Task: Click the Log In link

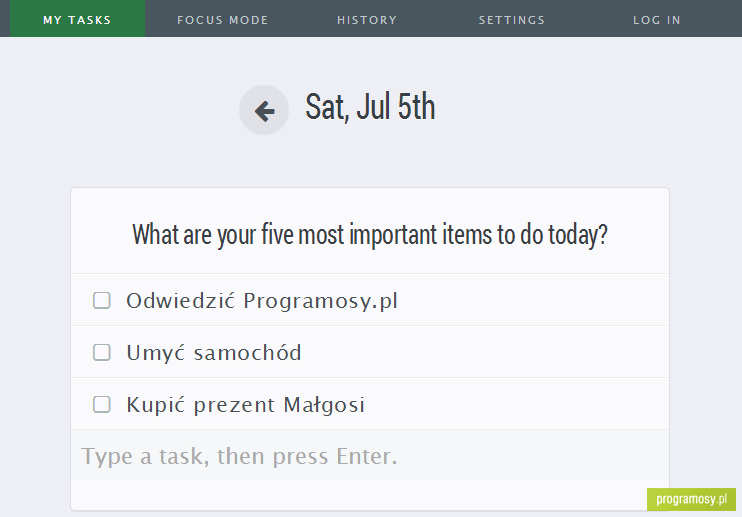Action: click(x=657, y=20)
